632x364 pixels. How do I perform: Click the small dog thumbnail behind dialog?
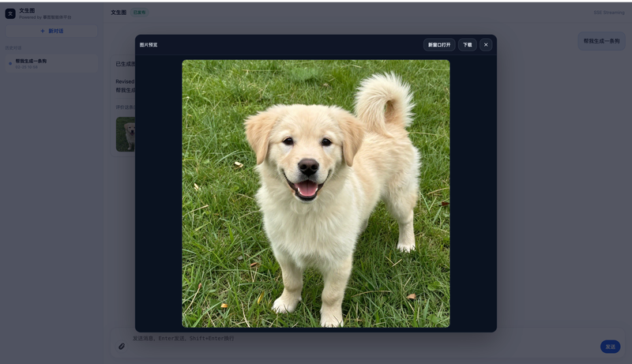click(x=126, y=134)
